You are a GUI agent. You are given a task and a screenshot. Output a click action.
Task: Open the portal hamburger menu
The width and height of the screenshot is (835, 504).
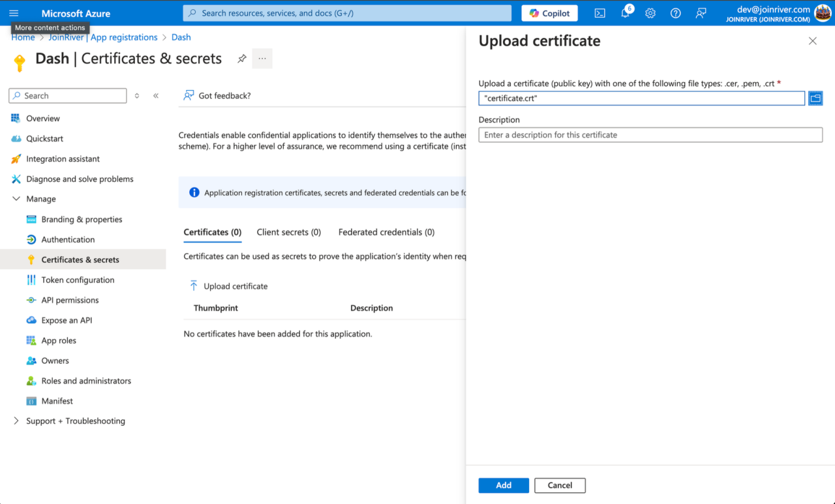(13, 13)
